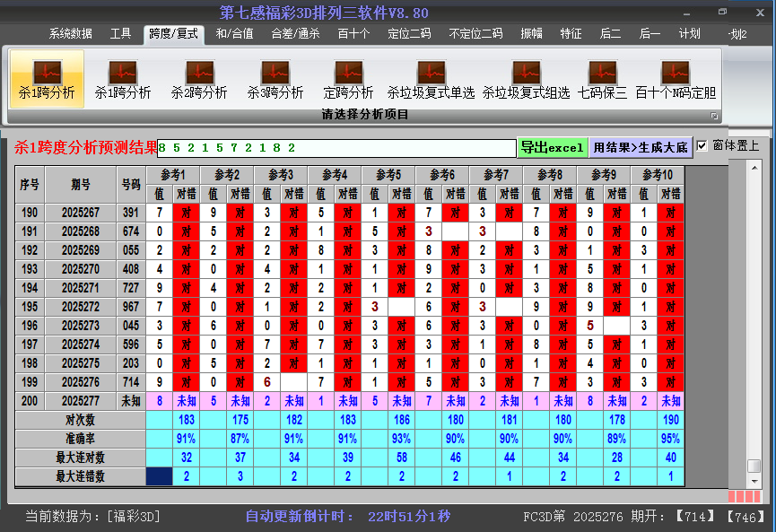Launch the 定跨分析 tool

tap(348, 79)
